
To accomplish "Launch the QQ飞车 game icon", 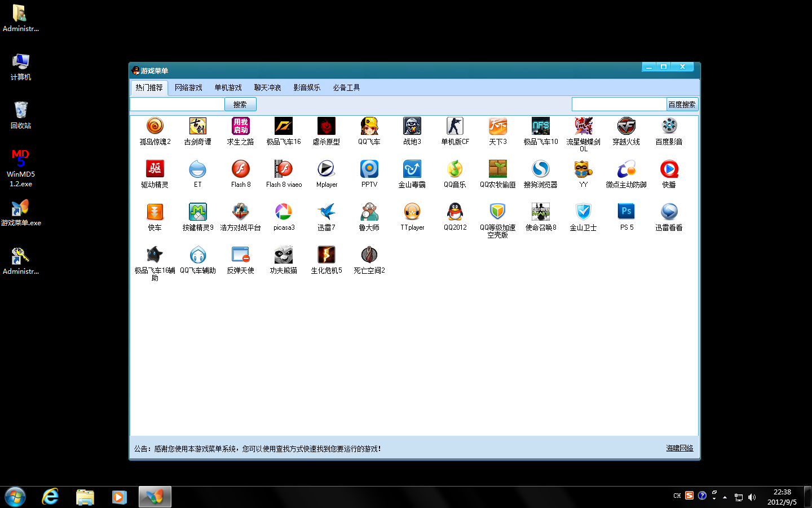I will click(x=369, y=126).
